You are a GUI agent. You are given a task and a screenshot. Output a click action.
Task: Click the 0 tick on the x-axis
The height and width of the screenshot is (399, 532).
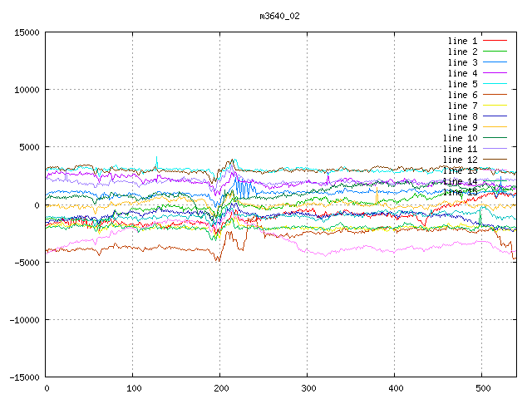coord(46,388)
